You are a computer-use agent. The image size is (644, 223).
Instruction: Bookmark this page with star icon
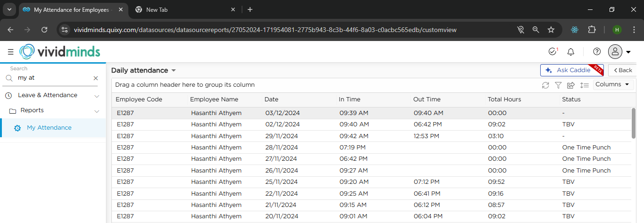coord(551,30)
